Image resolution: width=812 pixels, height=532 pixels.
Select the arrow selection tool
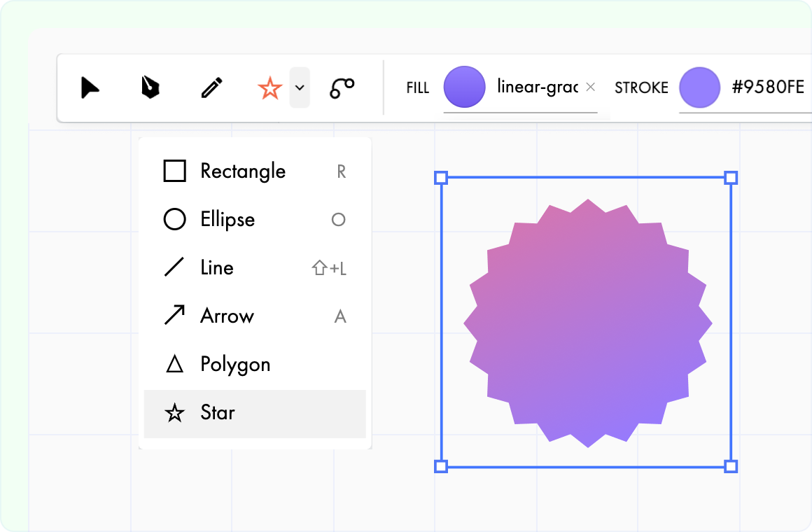pyautogui.click(x=90, y=87)
